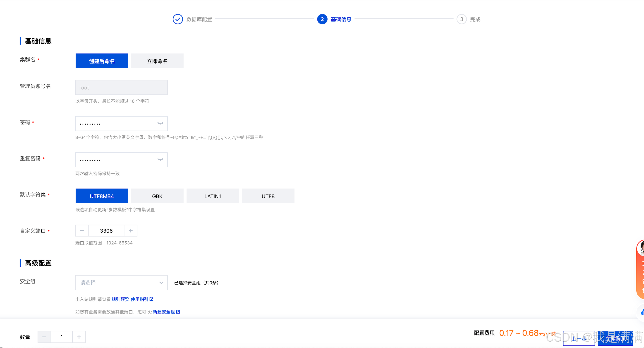This screenshot has width=644, height=348.
Task: Click the completed 数据库配置 step checkmark
Action: (178, 19)
